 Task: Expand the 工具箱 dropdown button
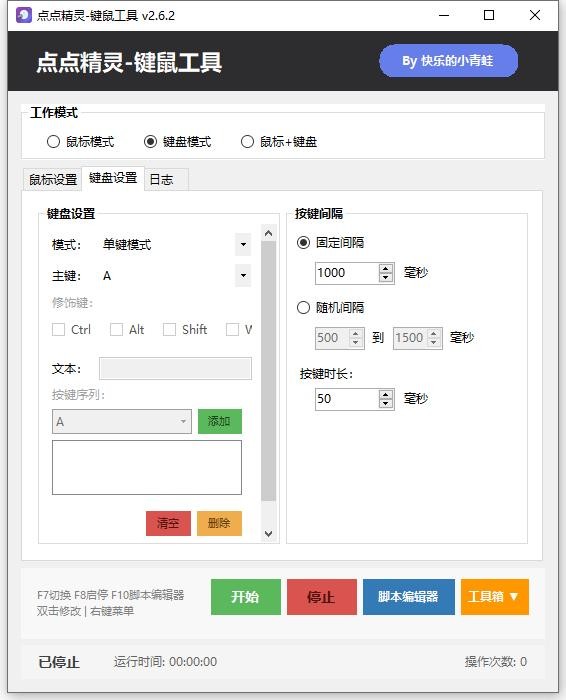(x=495, y=597)
